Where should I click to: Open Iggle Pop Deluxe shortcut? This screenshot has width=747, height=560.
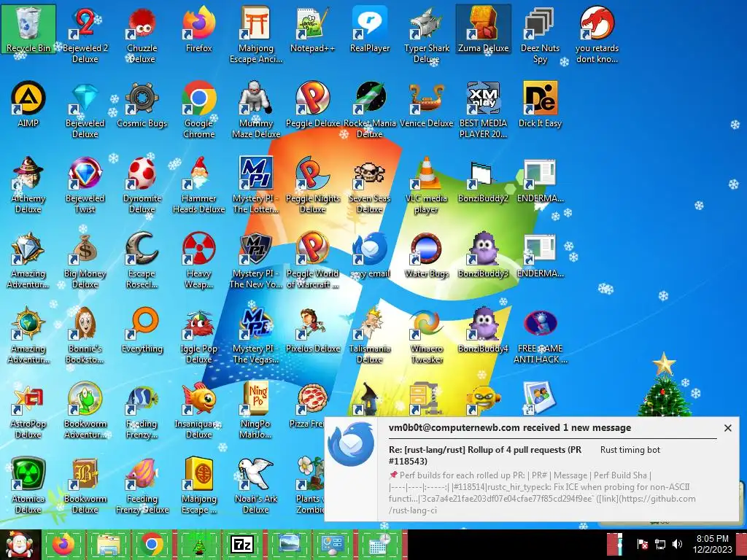pos(198,335)
